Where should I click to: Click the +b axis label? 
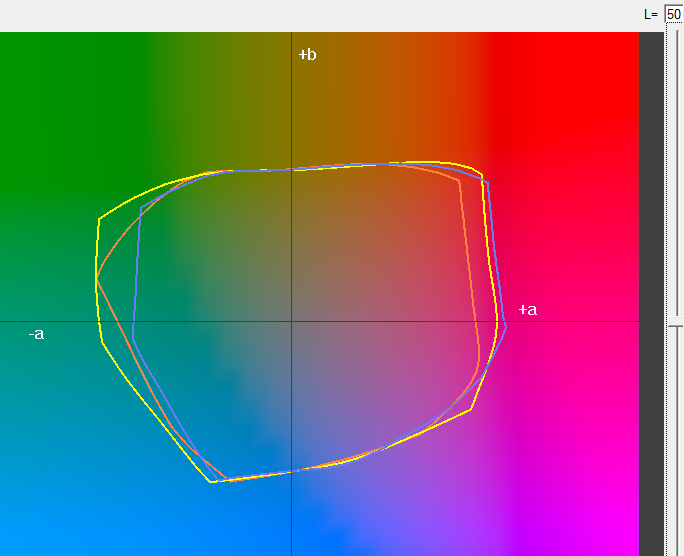tap(307, 54)
